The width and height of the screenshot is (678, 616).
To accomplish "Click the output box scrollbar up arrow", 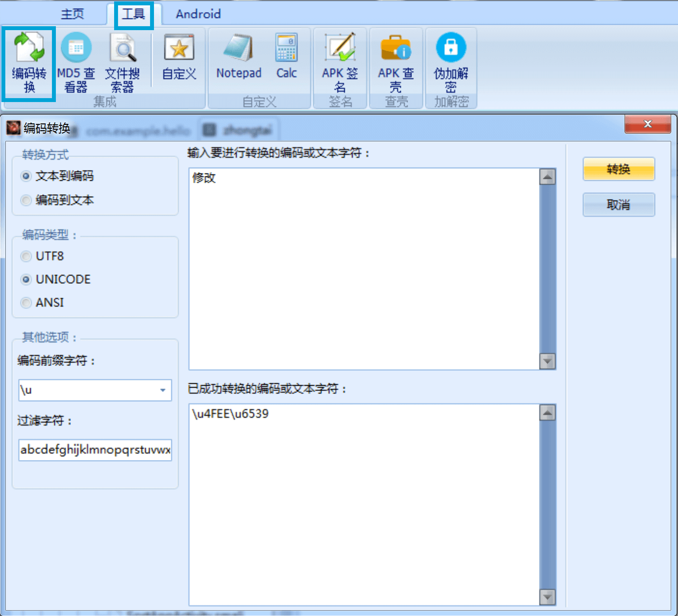I will pyautogui.click(x=547, y=413).
